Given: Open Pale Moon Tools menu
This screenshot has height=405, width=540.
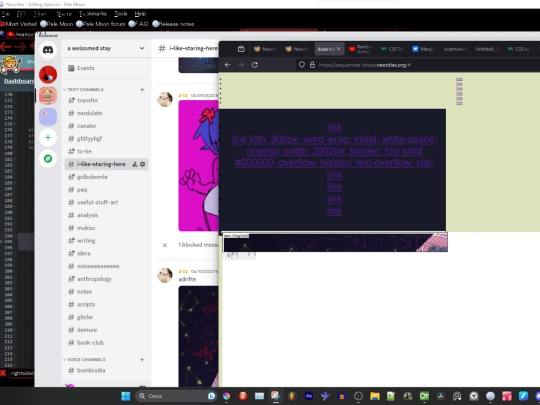Looking at the screenshot, I should tap(121, 14).
